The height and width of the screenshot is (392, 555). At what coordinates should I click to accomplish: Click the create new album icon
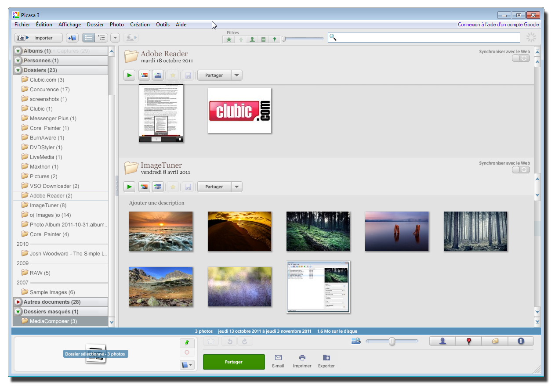pos(72,38)
